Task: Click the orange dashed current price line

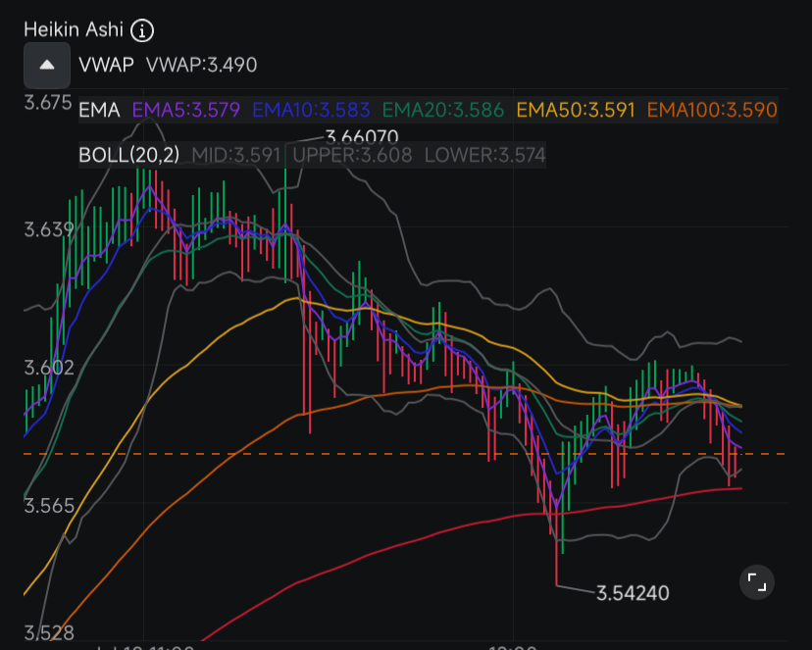Action: [406, 454]
